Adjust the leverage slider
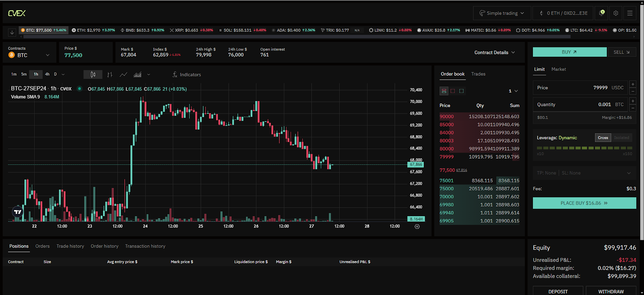 coord(584,148)
